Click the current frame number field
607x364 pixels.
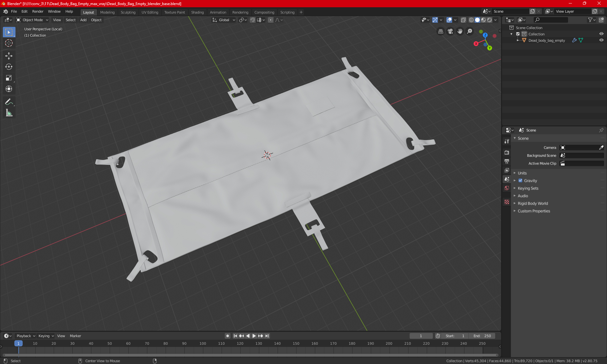421,336
